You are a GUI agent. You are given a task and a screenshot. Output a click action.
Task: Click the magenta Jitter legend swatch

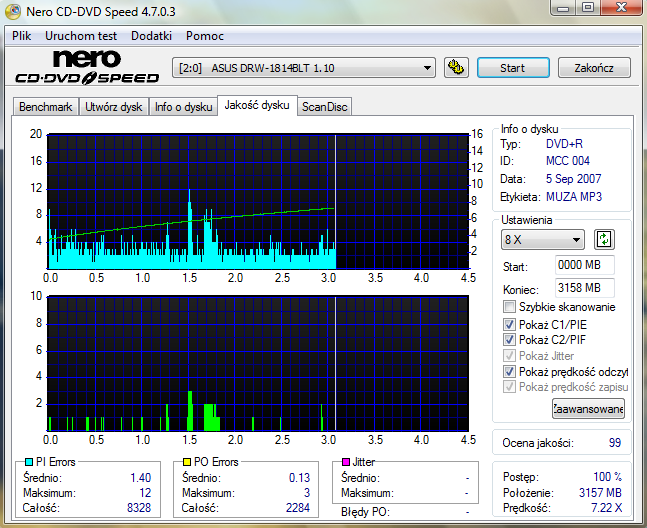pos(346,462)
